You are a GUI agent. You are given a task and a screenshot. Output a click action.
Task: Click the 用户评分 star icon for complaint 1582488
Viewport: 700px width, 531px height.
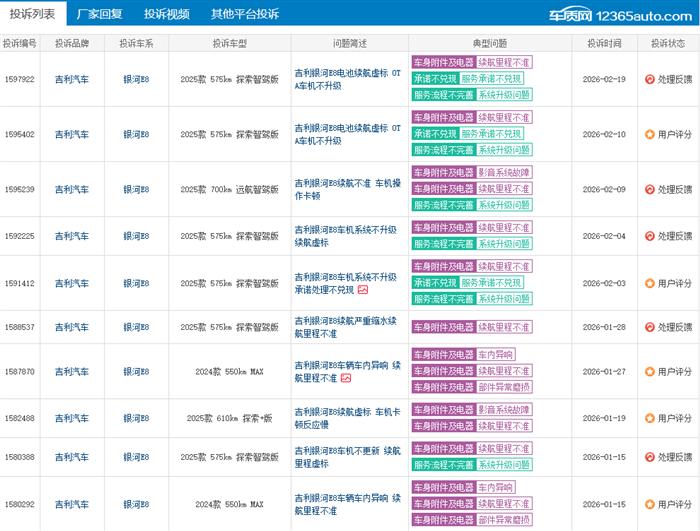pyautogui.click(x=649, y=418)
